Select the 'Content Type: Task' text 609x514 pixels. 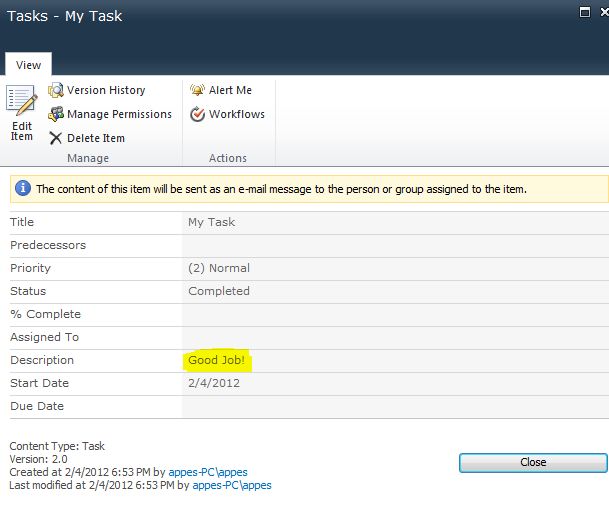pyautogui.click(x=57, y=446)
